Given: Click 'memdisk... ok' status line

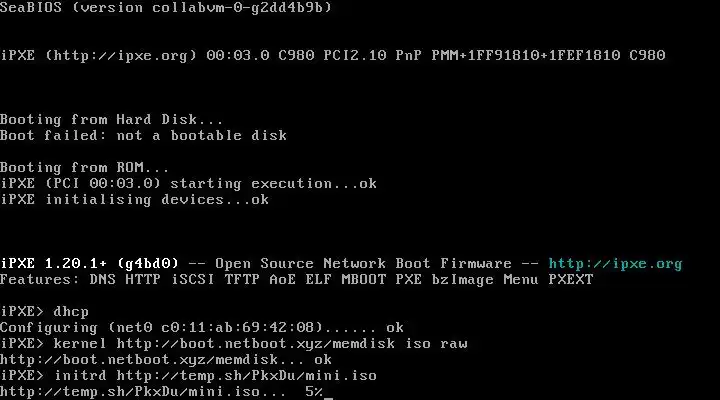Looking at the screenshot, I should pos(166,360).
